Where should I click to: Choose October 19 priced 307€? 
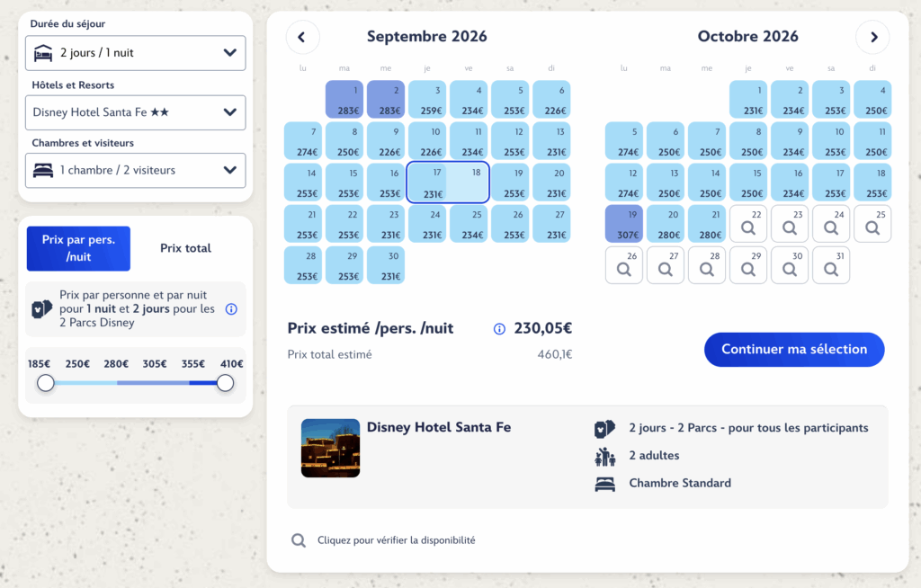(x=624, y=224)
